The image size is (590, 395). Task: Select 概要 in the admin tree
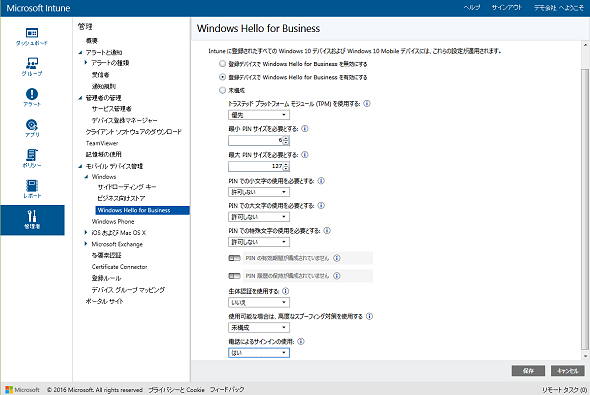(x=92, y=41)
